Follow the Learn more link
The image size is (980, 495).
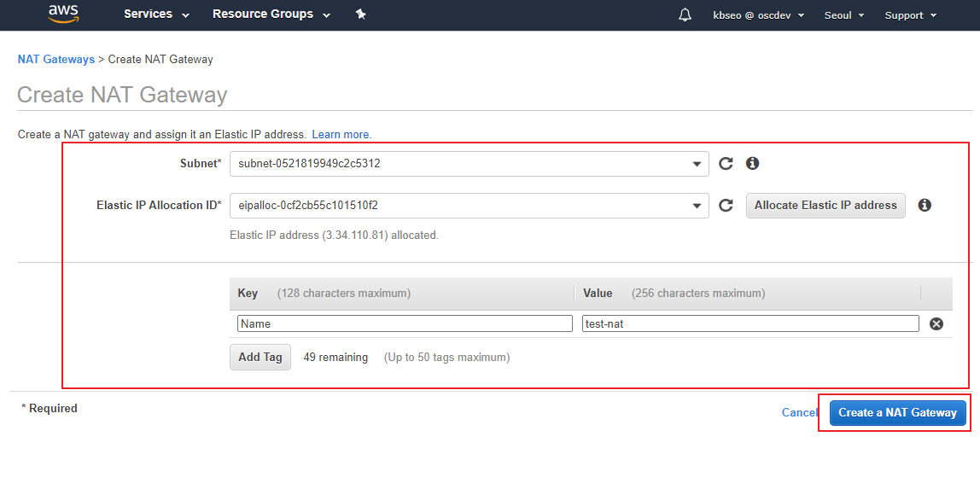pyautogui.click(x=341, y=134)
